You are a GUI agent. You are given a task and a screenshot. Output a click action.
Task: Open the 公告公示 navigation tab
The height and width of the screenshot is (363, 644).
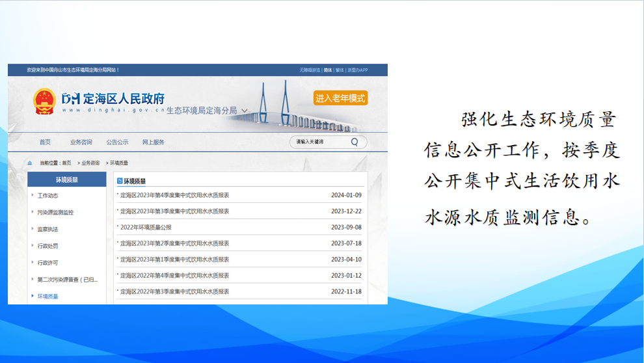pos(117,142)
